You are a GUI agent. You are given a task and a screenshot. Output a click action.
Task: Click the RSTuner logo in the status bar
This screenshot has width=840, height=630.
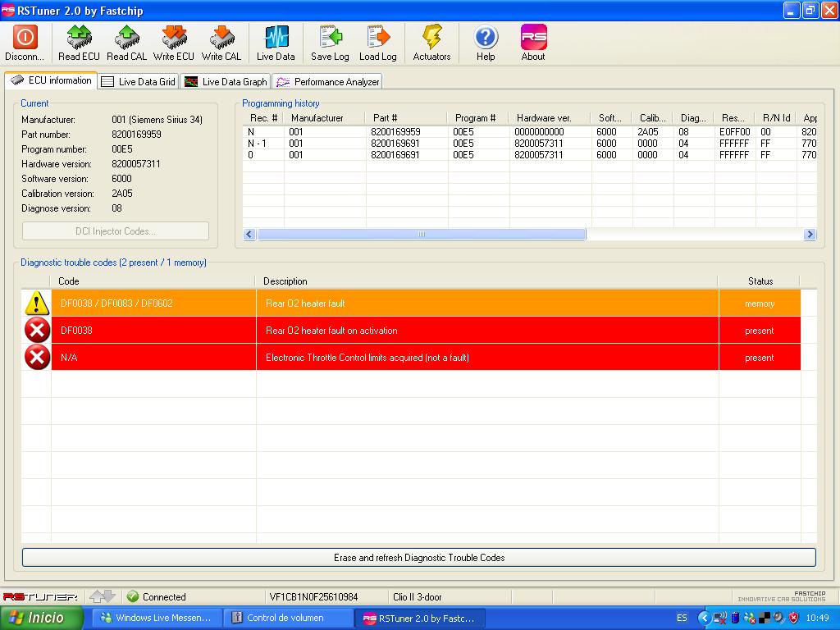(x=40, y=597)
